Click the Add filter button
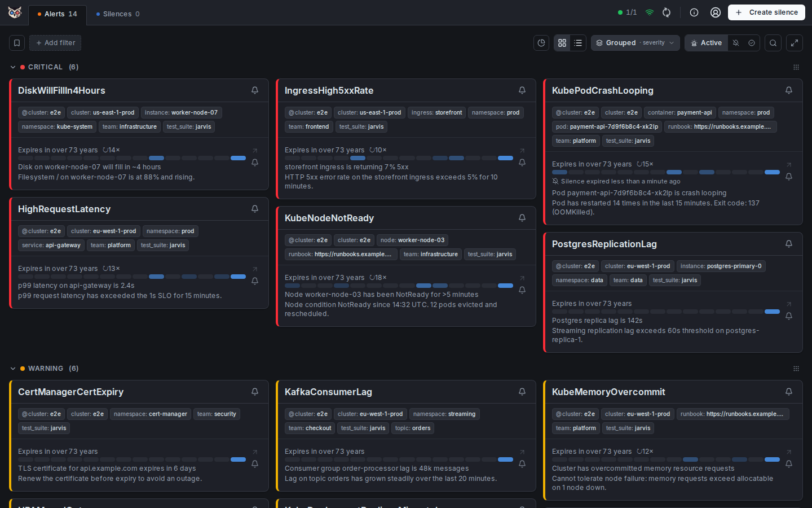Image resolution: width=812 pixels, height=508 pixels. pos(55,43)
